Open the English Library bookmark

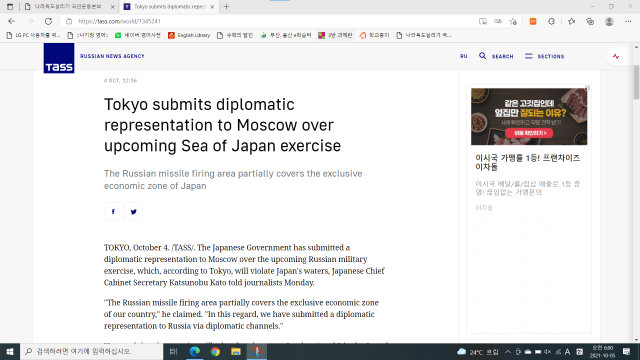point(189,36)
